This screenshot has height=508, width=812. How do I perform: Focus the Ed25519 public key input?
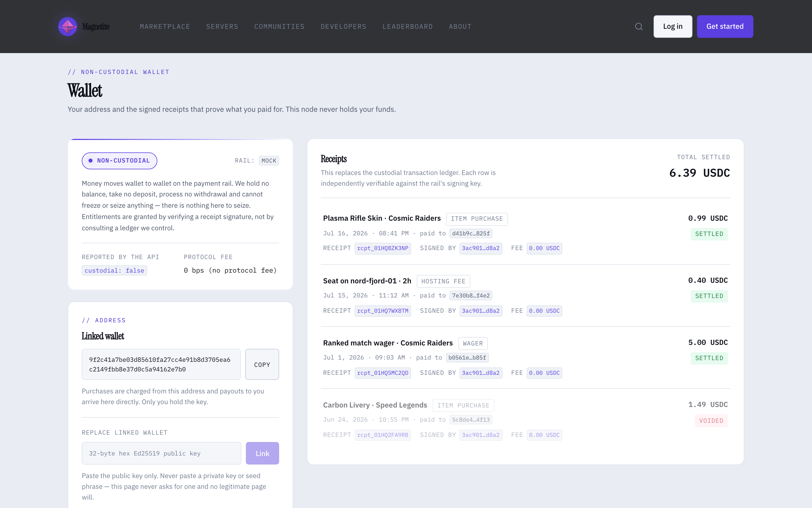161,453
